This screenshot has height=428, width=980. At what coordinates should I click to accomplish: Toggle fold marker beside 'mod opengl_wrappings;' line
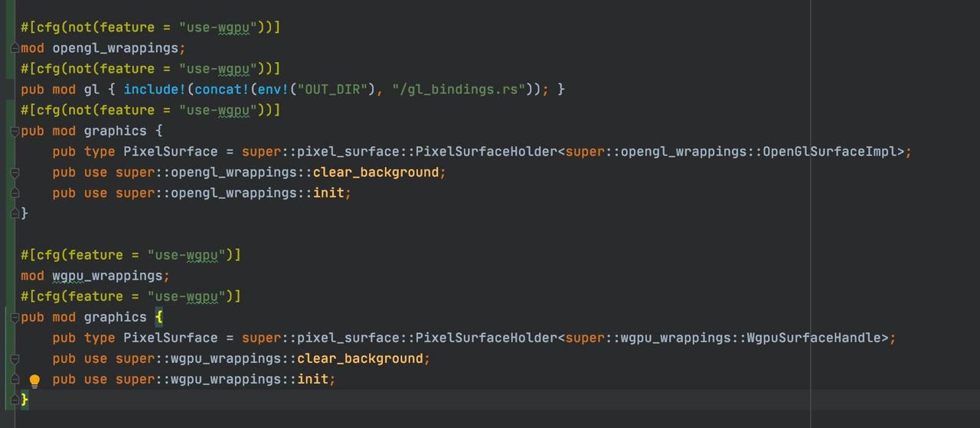[15, 48]
